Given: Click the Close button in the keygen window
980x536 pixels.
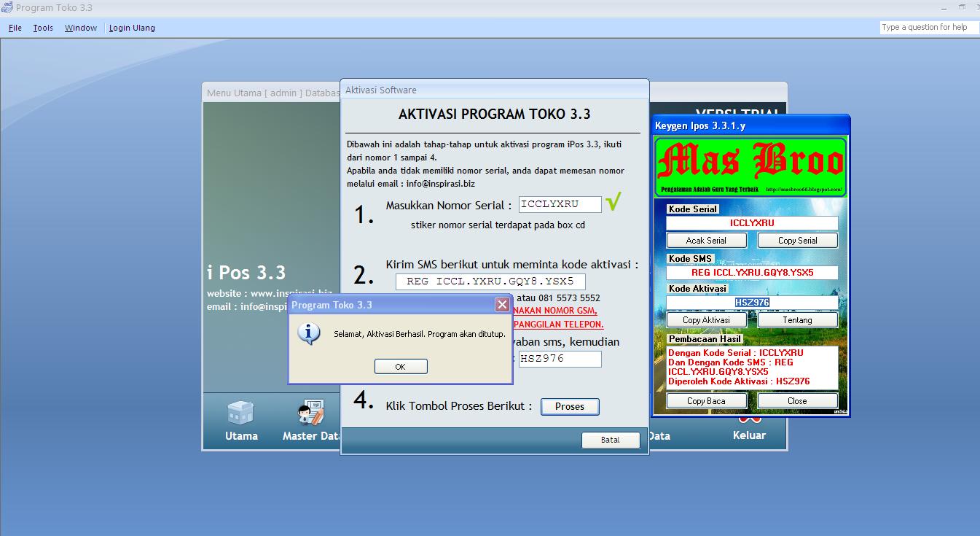Looking at the screenshot, I should click(798, 400).
